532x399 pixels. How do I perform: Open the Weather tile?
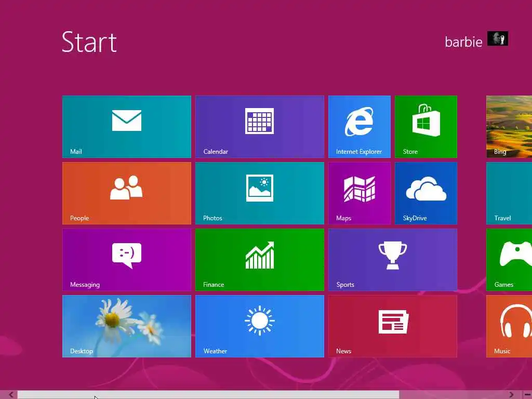(x=260, y=326)
